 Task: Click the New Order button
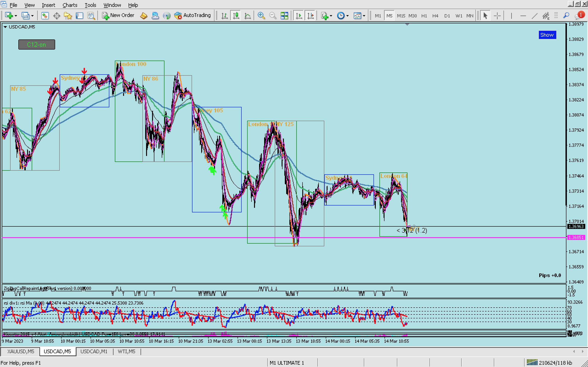click(118, 15)
